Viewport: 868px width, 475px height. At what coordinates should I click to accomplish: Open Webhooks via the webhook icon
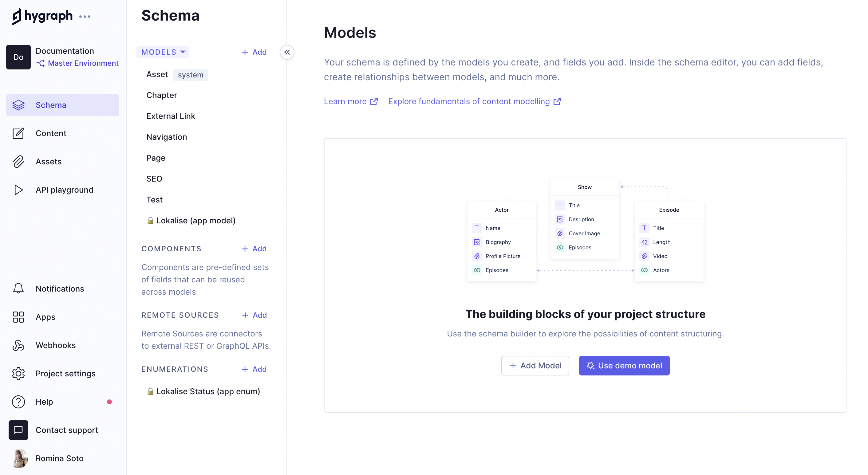tap(18, 345)
